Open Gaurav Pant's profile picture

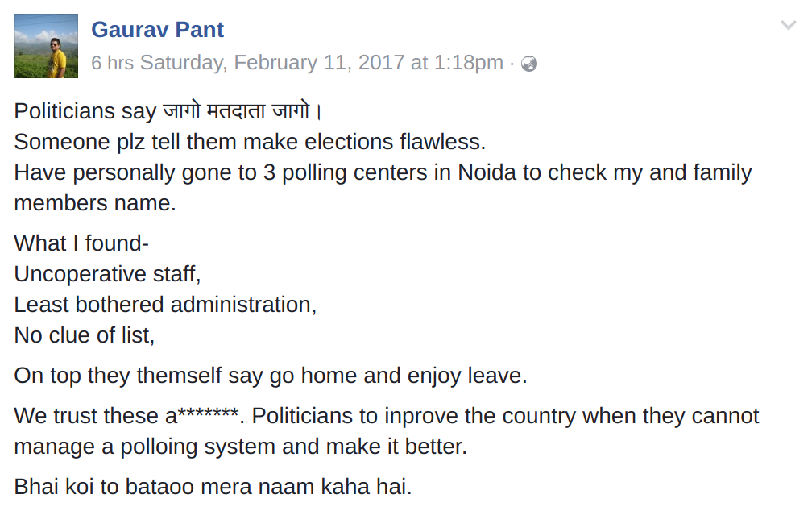pos(46,46)
